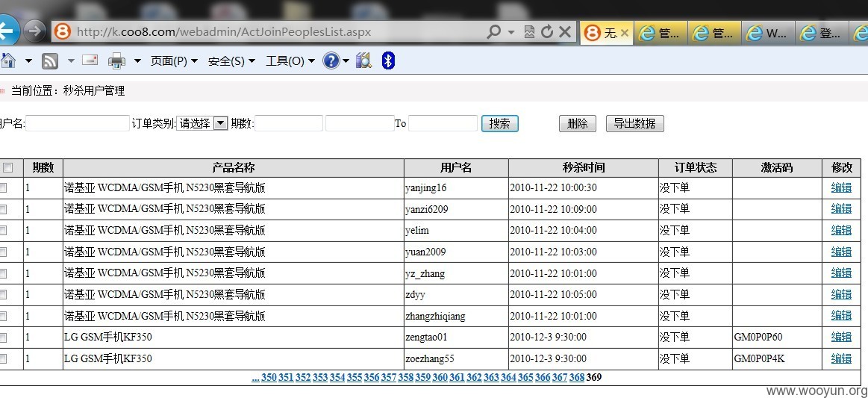
Task: Click the Bluetooth icon in toolbar
Action: coord(388,60)
